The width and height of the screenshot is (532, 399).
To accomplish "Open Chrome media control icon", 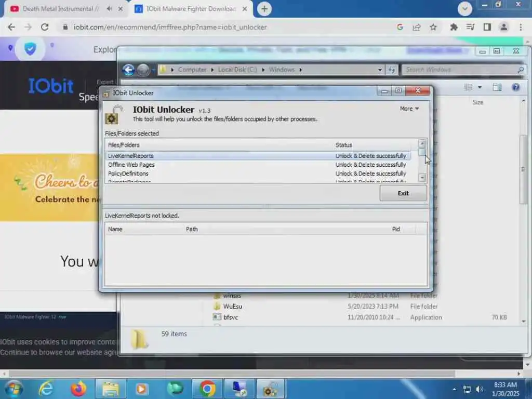I will click(x=470, y=27).
